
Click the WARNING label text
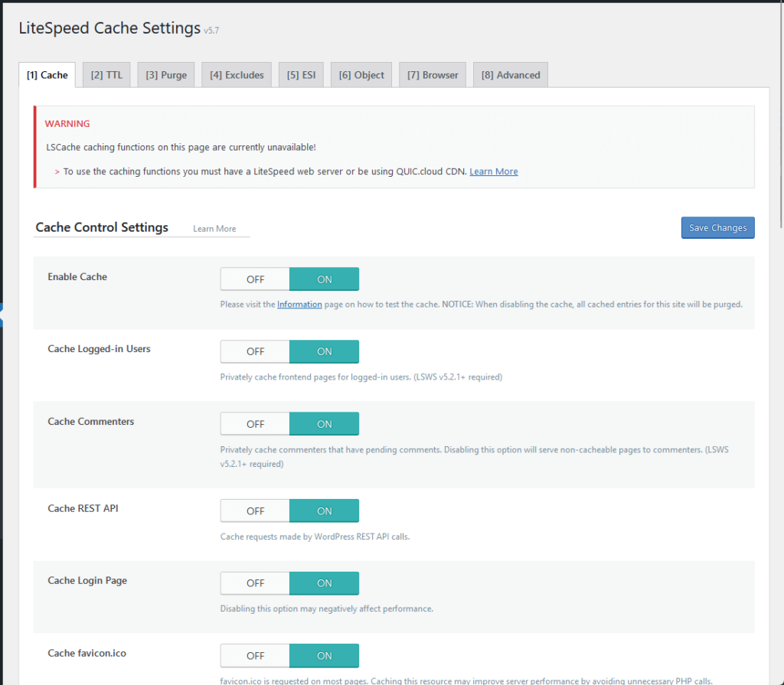tap(67, 123)
